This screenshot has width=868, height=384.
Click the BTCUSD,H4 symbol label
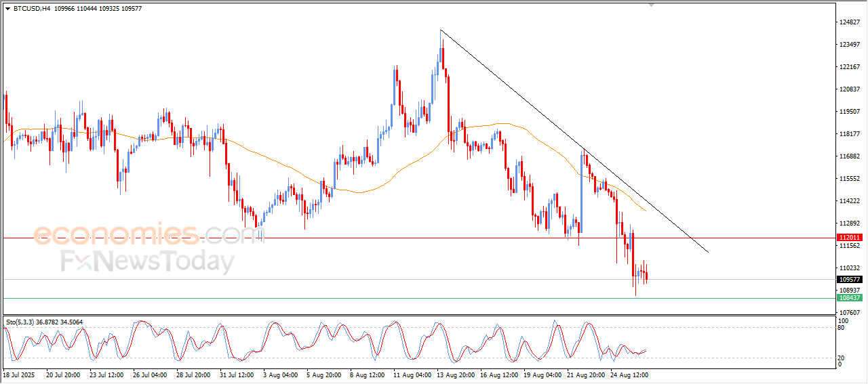[x=32, y=8]
